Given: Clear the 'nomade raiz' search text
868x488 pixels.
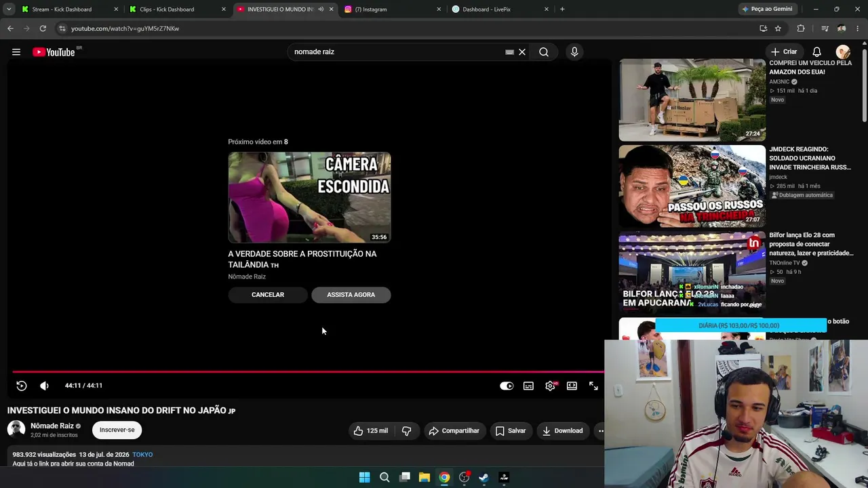Looking at the screenshot, I should pos(522,52).
